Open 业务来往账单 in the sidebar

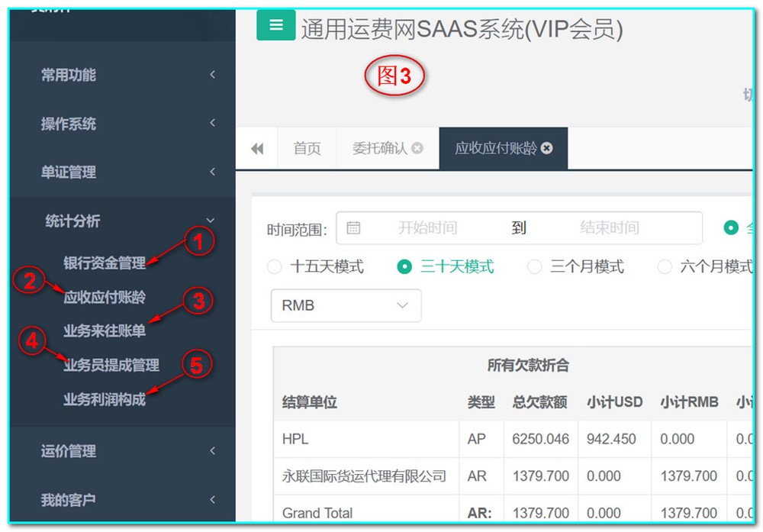(105, 331)
